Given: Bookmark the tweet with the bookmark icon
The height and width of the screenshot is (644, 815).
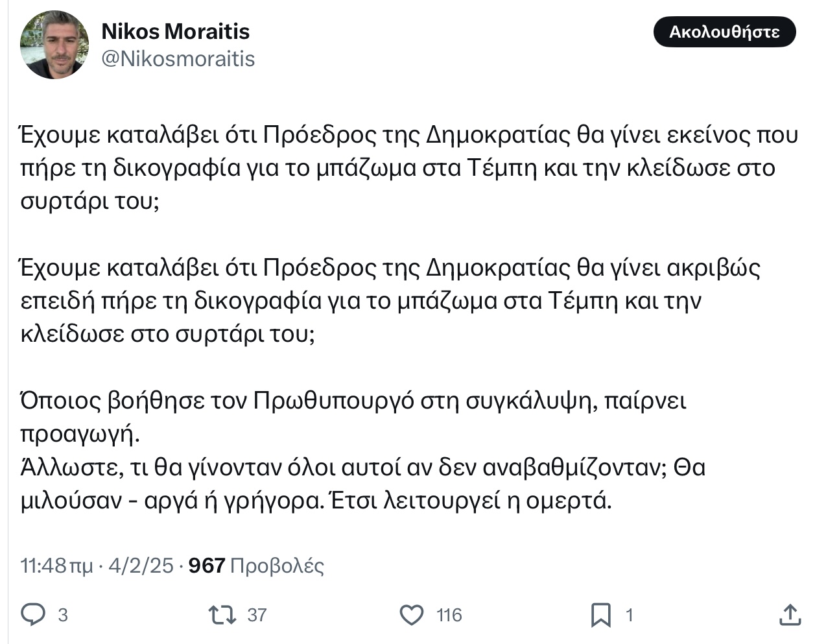Looking at the screenshot, I should (601, 615).
